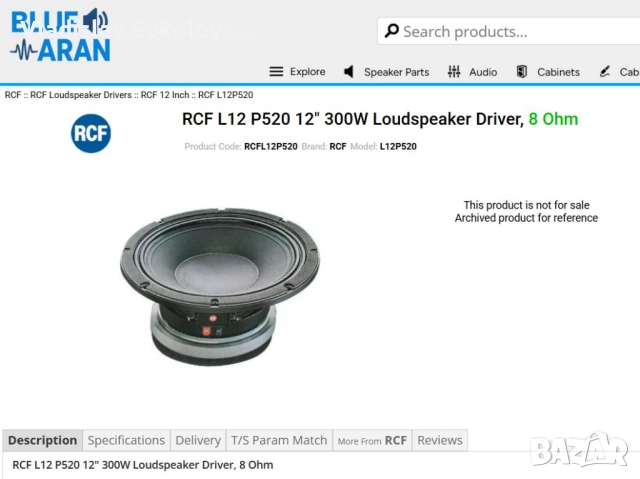640x479 pixels.
Task: Switch to the Specifications tab
Action: click(x=126, y=440)
